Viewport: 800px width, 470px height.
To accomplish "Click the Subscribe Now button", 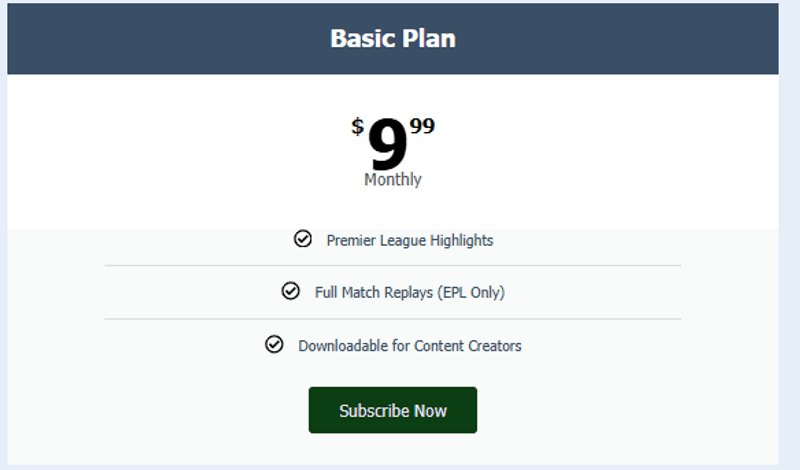I will point(392,410).
